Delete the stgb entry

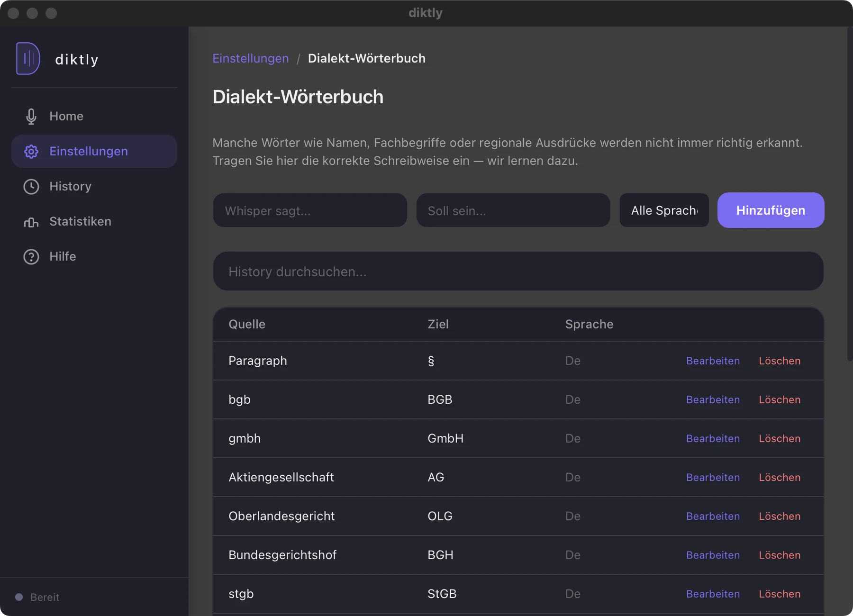pos(780,594)
